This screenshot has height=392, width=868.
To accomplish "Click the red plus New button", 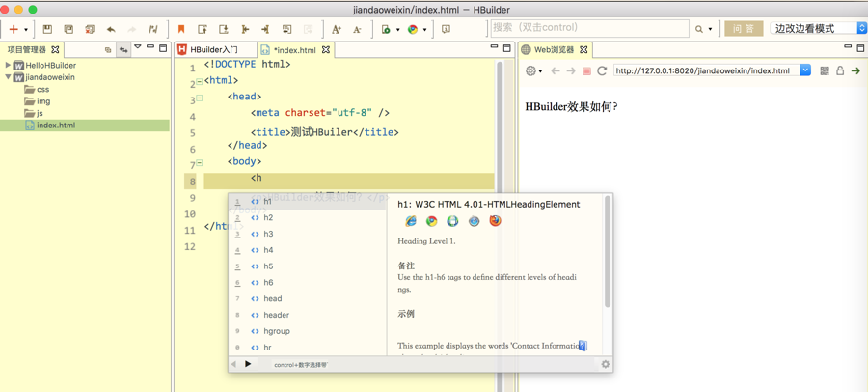I will point(14,29).
